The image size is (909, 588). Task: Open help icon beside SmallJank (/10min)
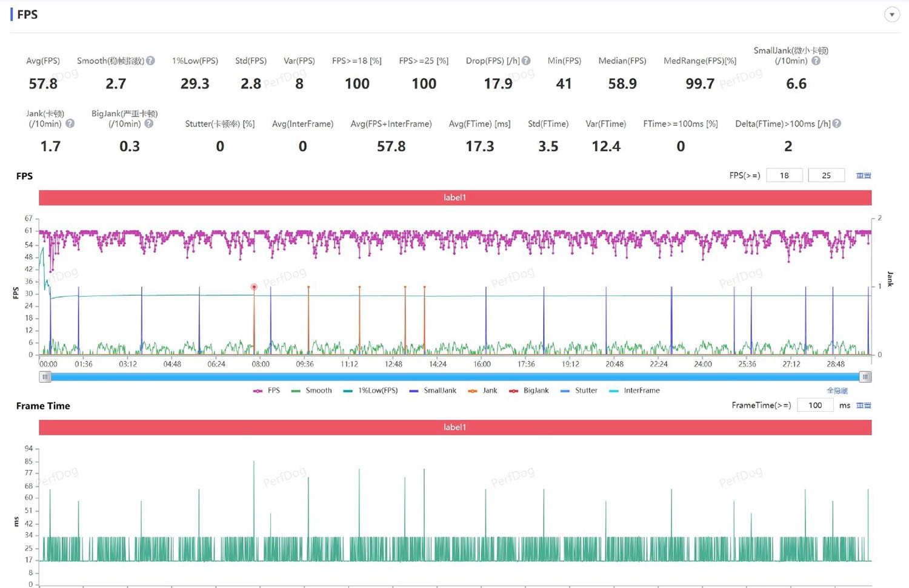pyautogui.click(x=816, y=61)
